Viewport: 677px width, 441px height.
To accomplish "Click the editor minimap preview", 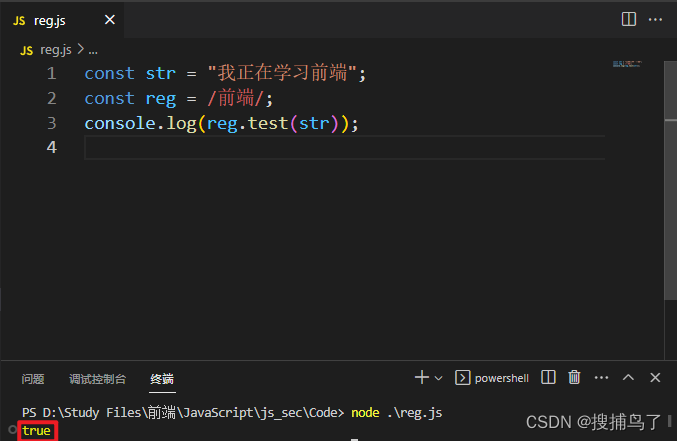I will click(627, 64).
